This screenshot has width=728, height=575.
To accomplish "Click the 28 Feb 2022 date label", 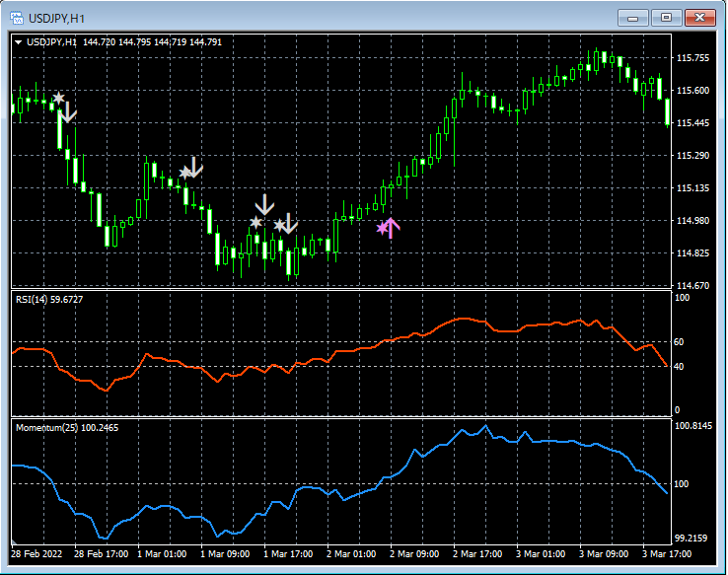I will point(37,553).
